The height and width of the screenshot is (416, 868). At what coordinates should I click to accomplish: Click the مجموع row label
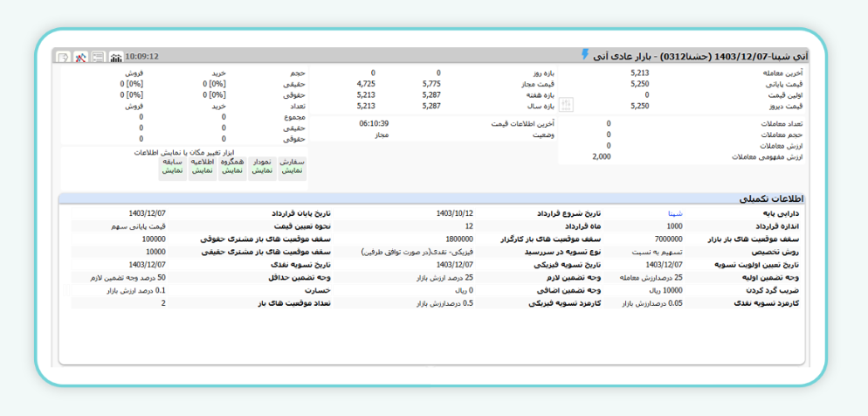coord(294,117)
